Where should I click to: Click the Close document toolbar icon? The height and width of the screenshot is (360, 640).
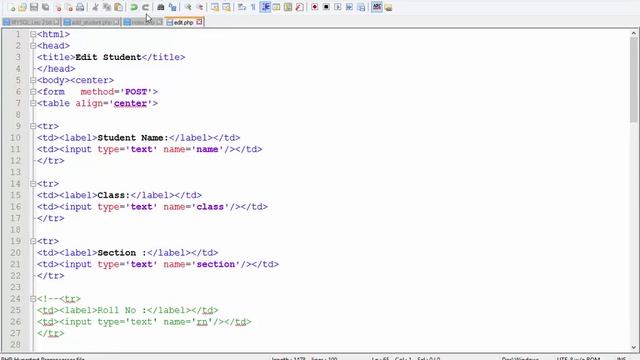(58, 7)
